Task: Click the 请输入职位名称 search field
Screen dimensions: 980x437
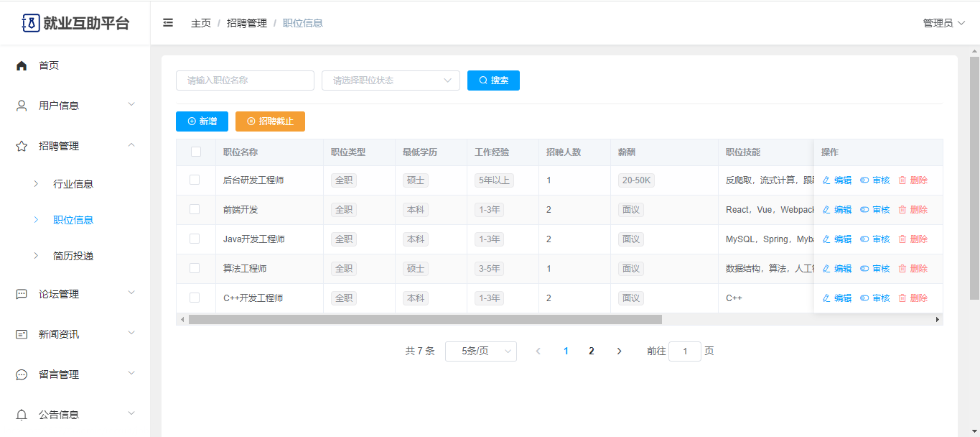Action: 245,80
